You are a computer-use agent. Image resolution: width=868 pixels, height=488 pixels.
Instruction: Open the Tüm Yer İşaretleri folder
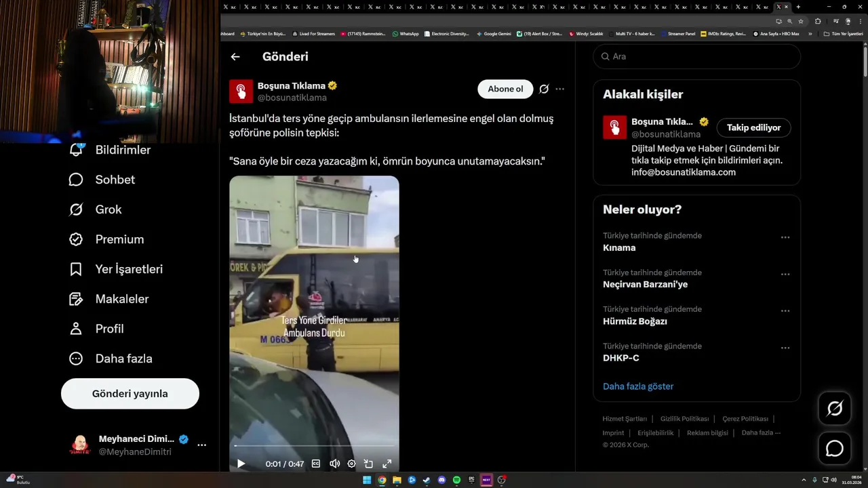tap(844, 33)
